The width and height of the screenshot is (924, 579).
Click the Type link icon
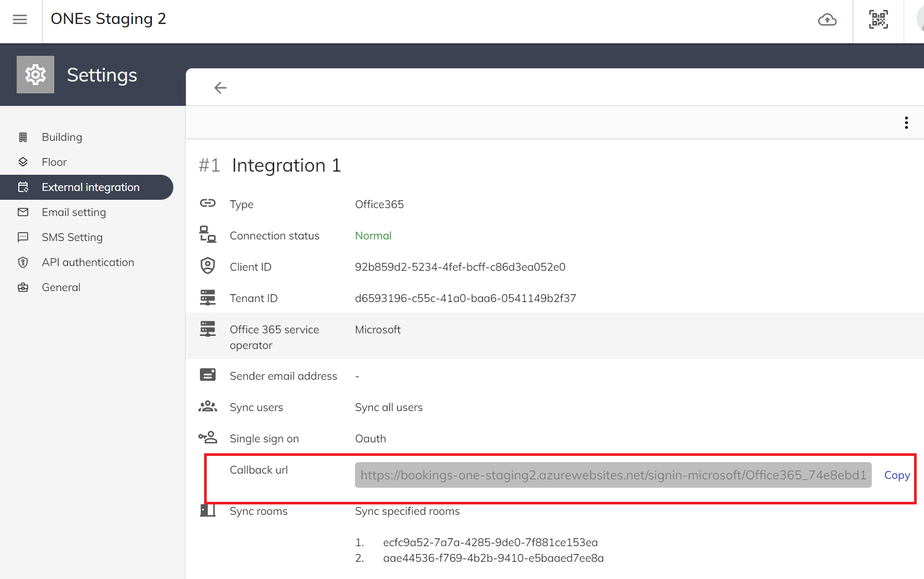(x=208, y=203)
